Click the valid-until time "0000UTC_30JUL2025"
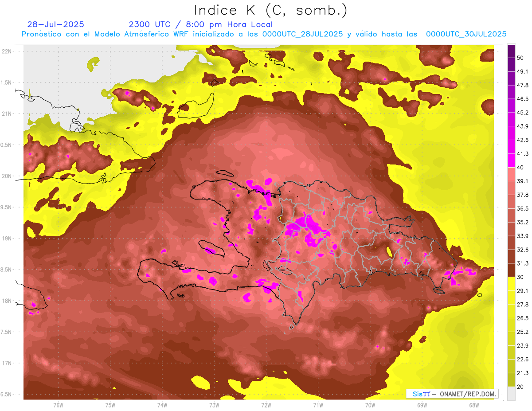532x411 pixels. [466, 34]
